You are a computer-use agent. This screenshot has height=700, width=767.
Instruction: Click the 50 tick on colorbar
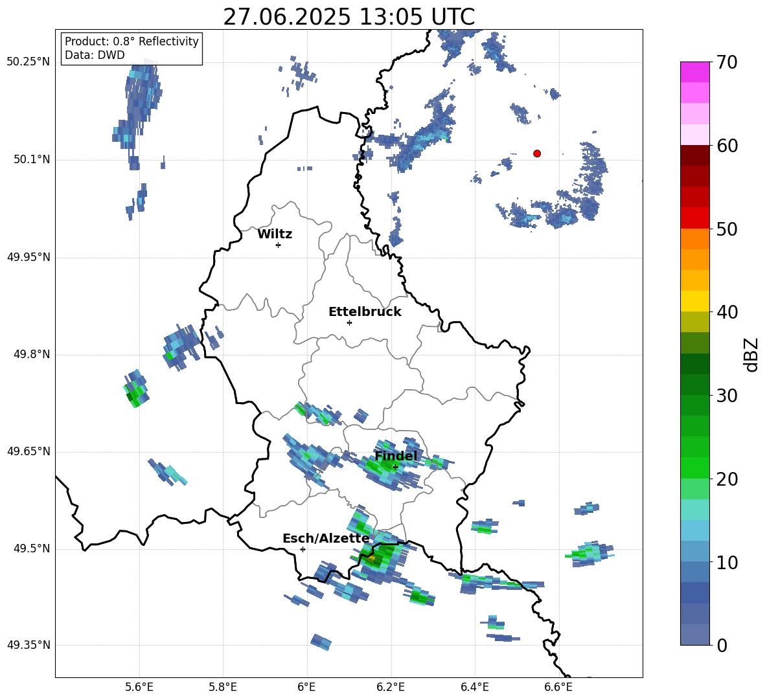point(727,229)
